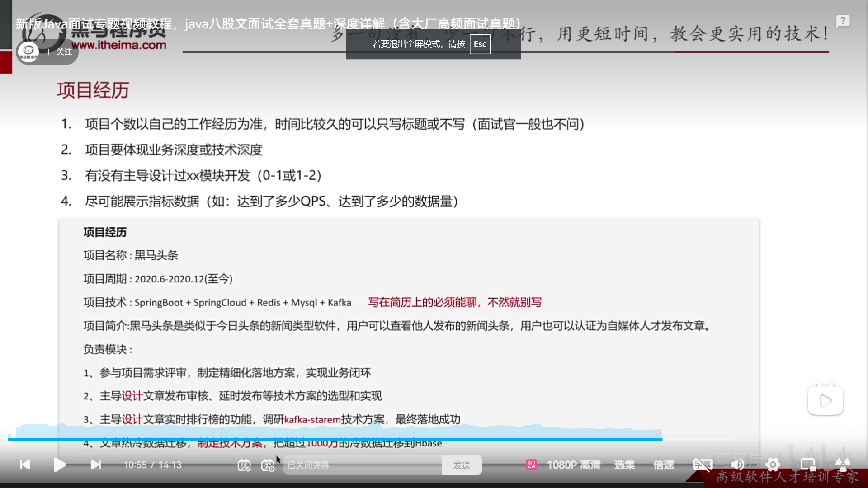Play the video with the play button
This screenshot has height=488, width=868.
[x=59, y=465]
